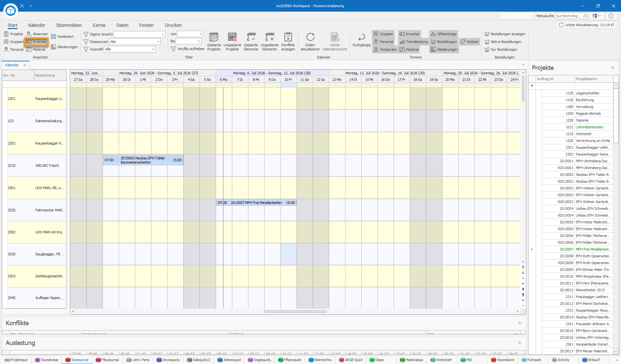
Task: Click the Menusuche search field
Action: tap(571, 16)
